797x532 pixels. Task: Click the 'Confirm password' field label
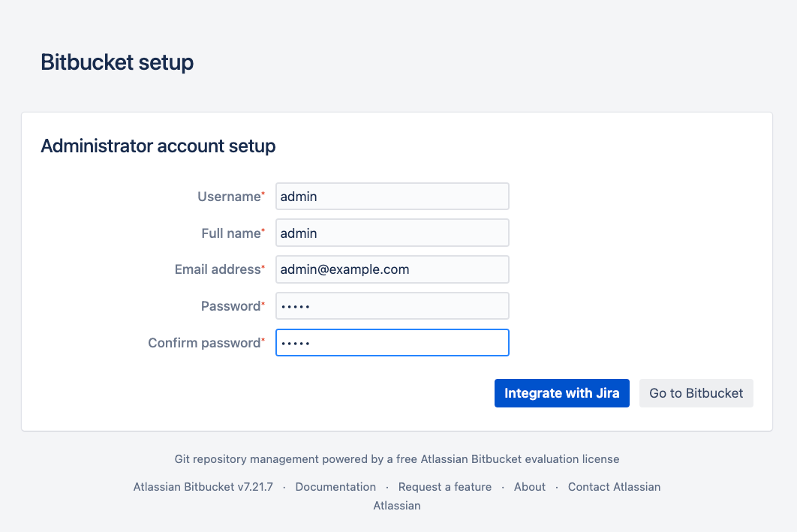click(206, 343)
